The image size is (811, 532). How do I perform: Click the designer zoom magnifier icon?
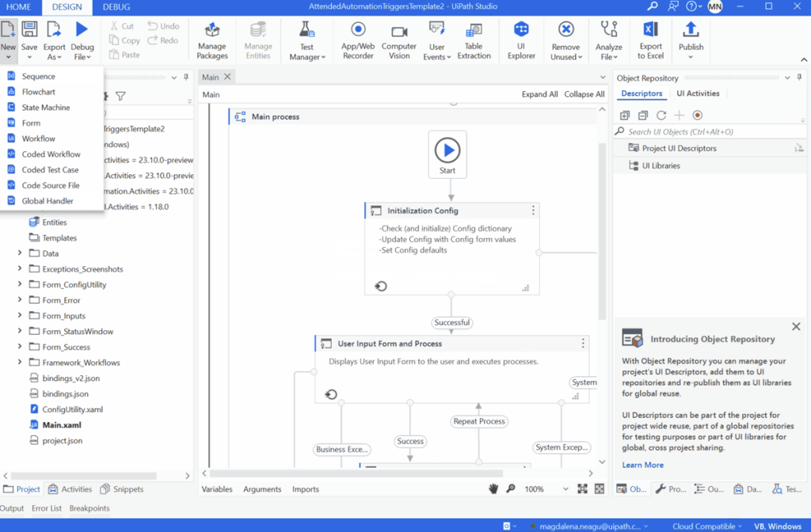[x=511, y=489]
